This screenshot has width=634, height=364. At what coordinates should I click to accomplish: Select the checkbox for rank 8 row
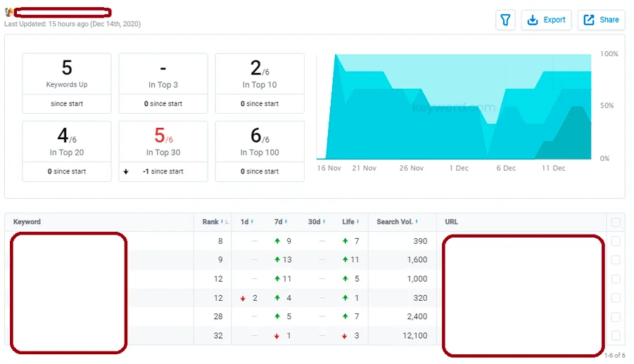tap(616, 241)
